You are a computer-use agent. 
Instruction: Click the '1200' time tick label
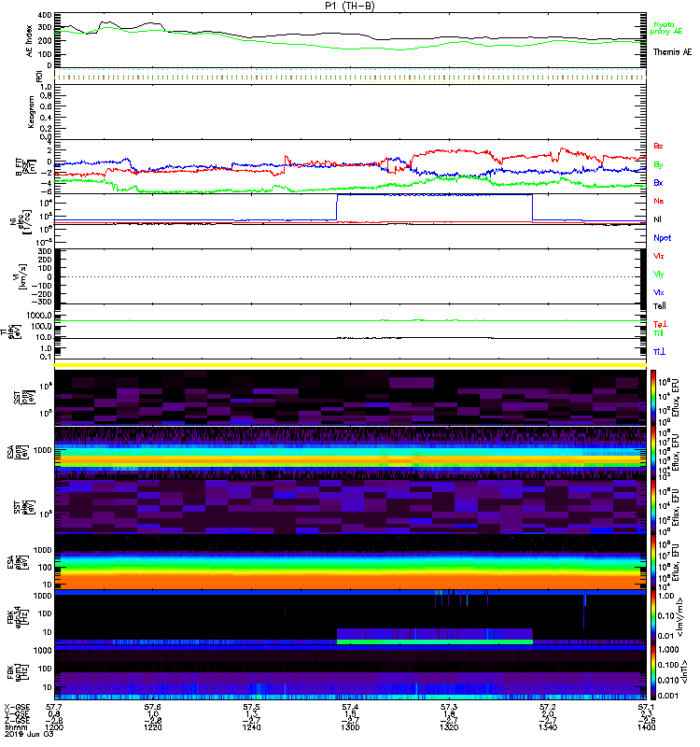[54, 727]
